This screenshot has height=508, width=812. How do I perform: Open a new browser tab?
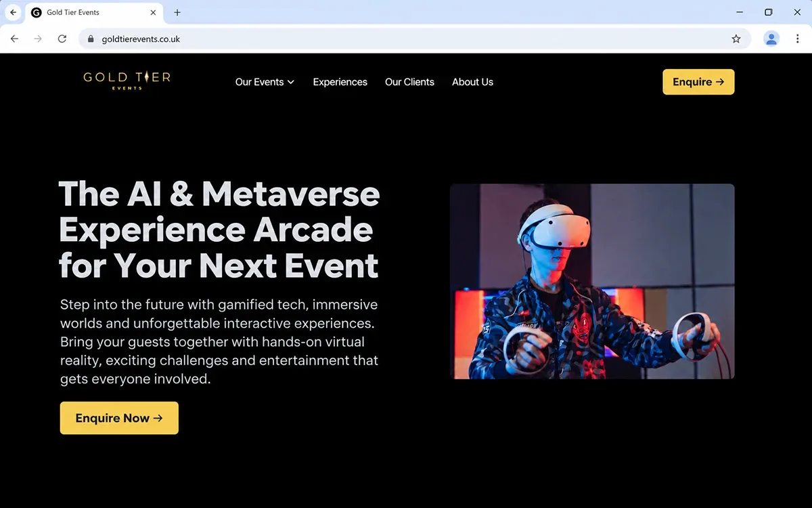pos(177,12)
